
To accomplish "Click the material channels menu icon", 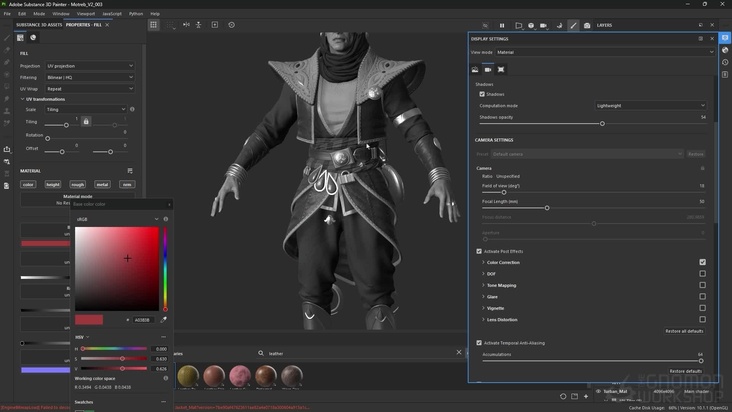I will tap(130, 171).
